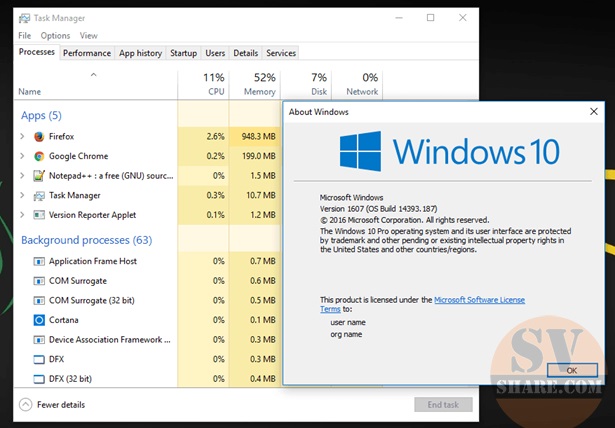This screenshot has width=615, height=428.
Task: Switch to the Startup tab
Action: [x=183, y=53]
